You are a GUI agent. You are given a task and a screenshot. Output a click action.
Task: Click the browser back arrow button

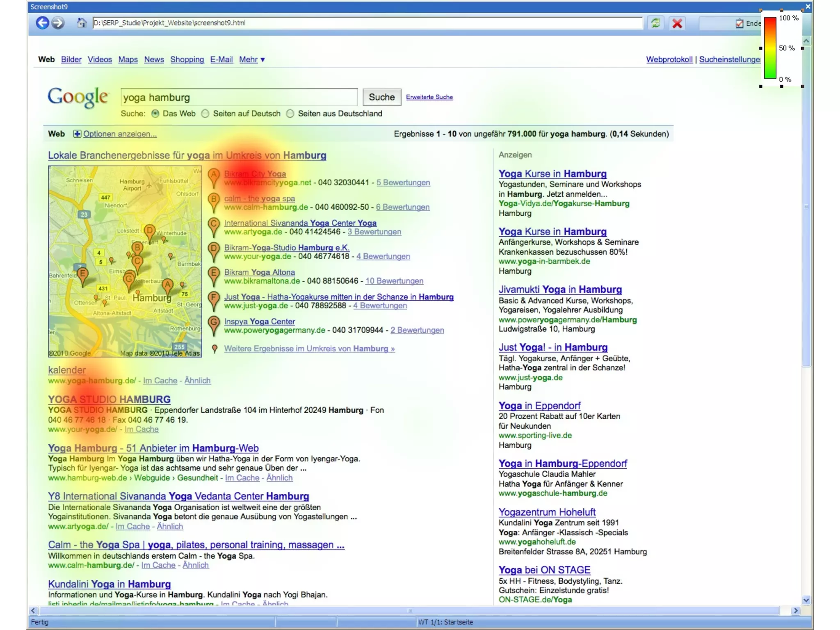tap(42, 23)
